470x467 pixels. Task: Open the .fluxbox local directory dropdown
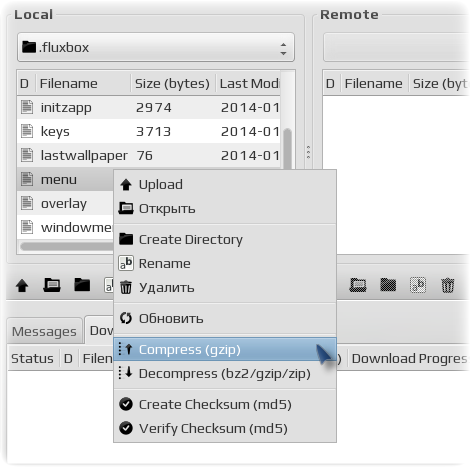156,47
